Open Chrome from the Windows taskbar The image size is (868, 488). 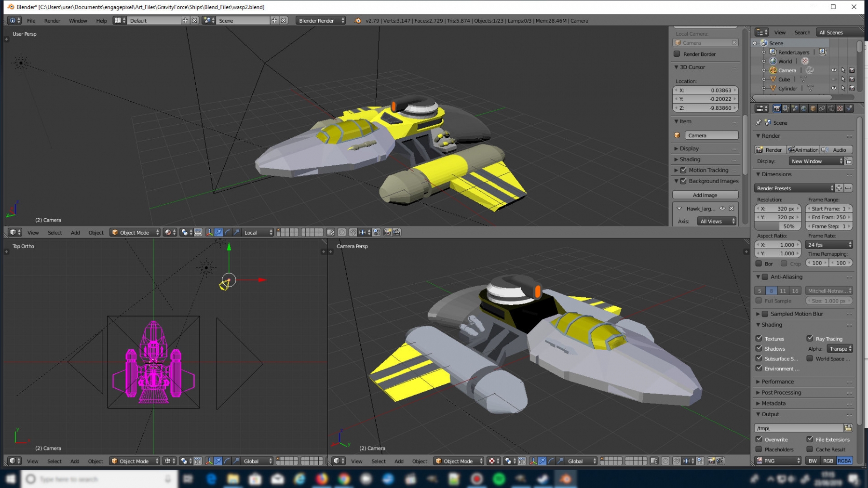(x=344, y=479)
